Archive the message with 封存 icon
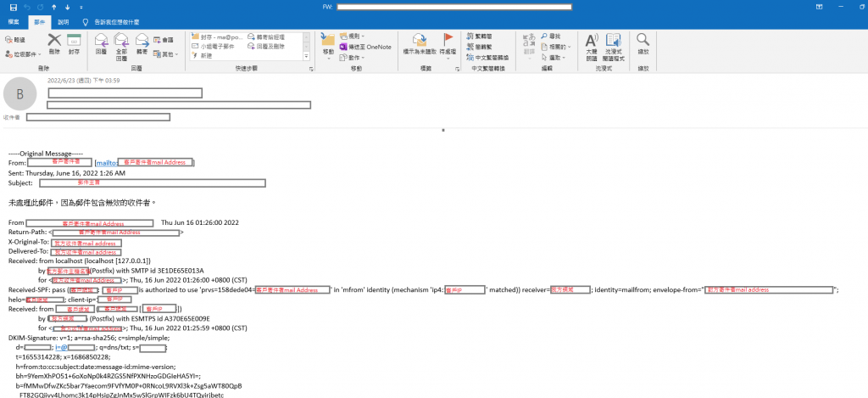This screenshot has height=398, width=868. pyautogui.click(x=74, y=44)
